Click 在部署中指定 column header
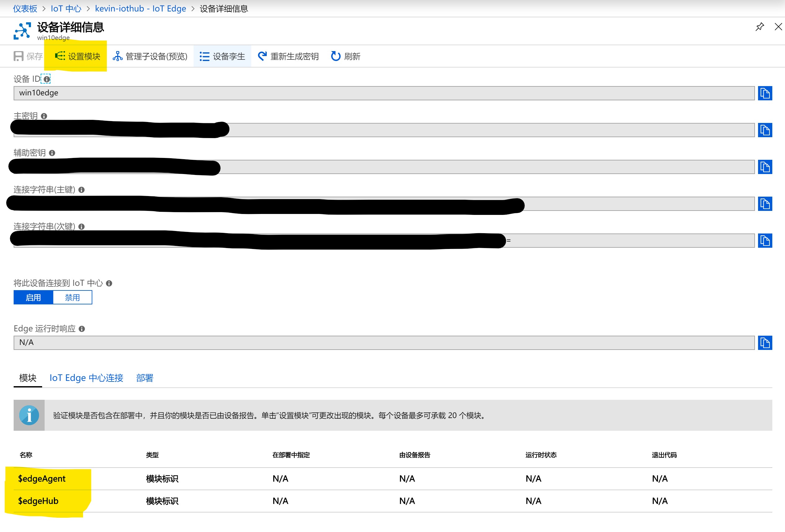Viewport: 785px width, 532px height. [x=291, y=455]
